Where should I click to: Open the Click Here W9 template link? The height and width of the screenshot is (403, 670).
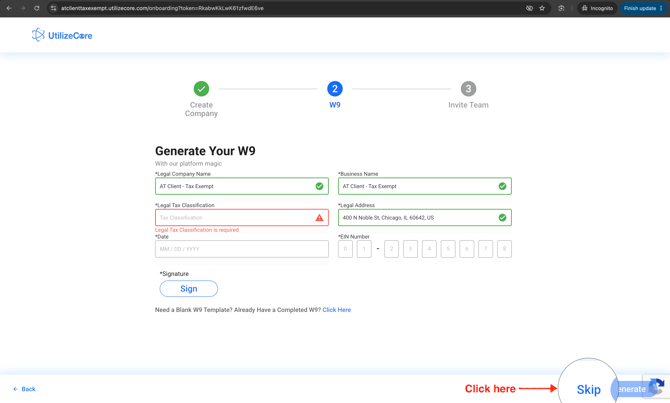[x=337, y=310]
